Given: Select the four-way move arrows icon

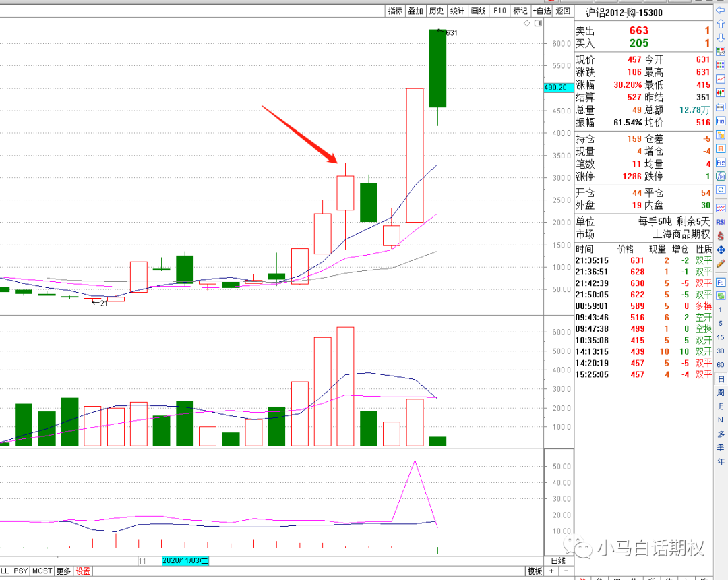Looking at the screenshot, I should point(721,250).
